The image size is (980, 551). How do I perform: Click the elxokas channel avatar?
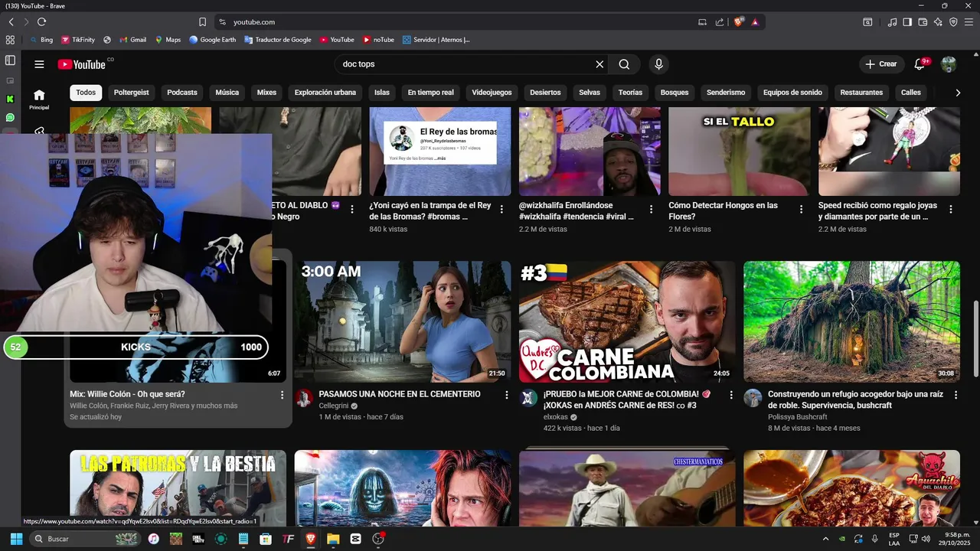(x=528, y=398)
